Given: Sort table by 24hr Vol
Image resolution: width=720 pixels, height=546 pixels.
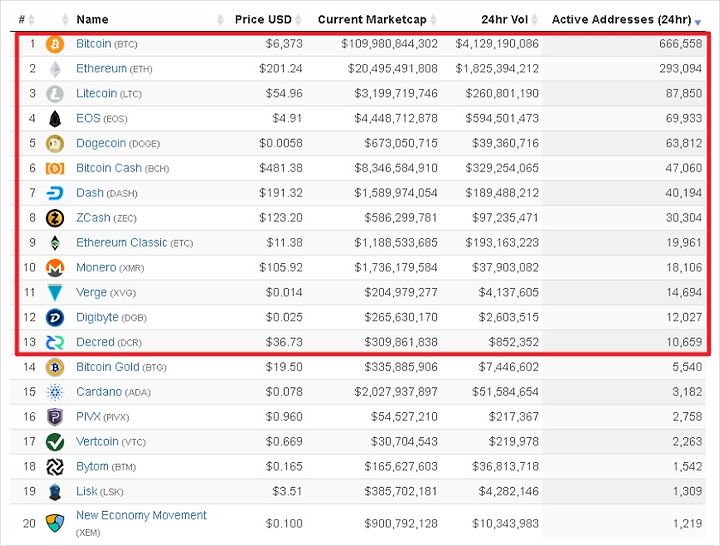Looking at the screenshot, I should pyautogui.click(x=510, y=20).
